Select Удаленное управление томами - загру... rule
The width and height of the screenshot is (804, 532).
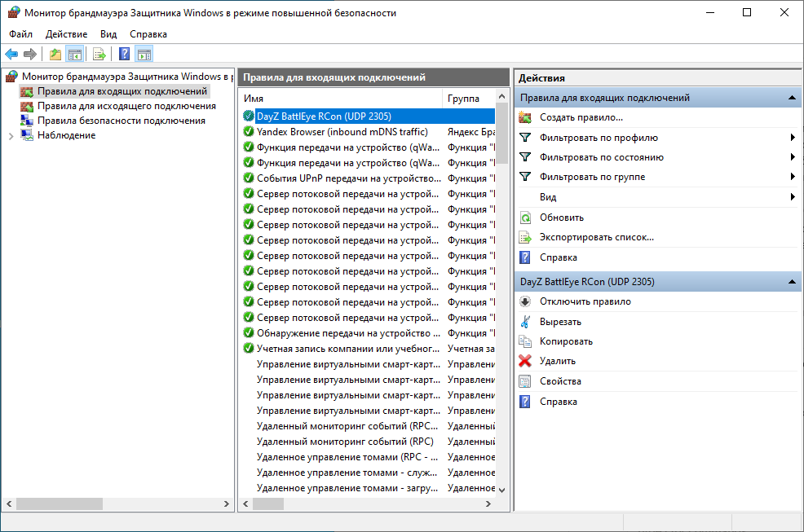[367, 488]
